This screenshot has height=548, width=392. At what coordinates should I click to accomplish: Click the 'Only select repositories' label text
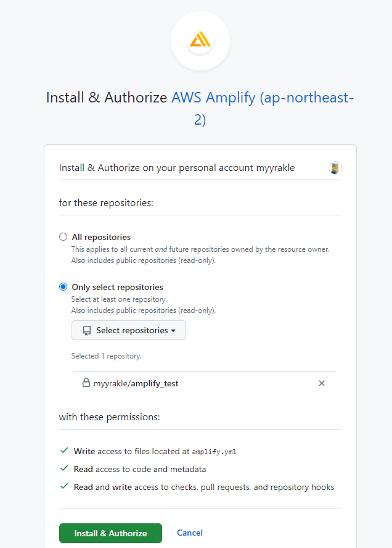pos(117,287)
